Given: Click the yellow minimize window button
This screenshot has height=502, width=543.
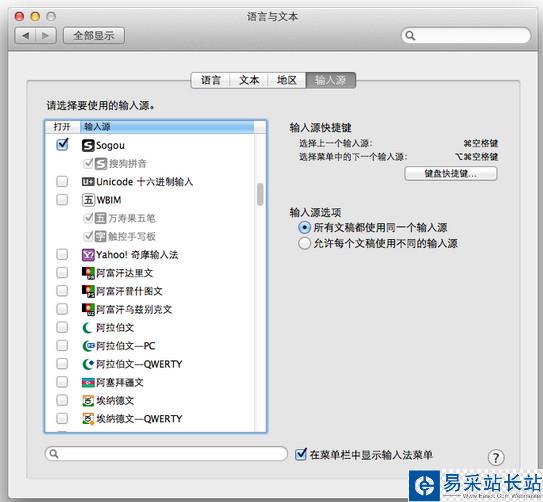Looking at the screenshot, I should [35, 16].
